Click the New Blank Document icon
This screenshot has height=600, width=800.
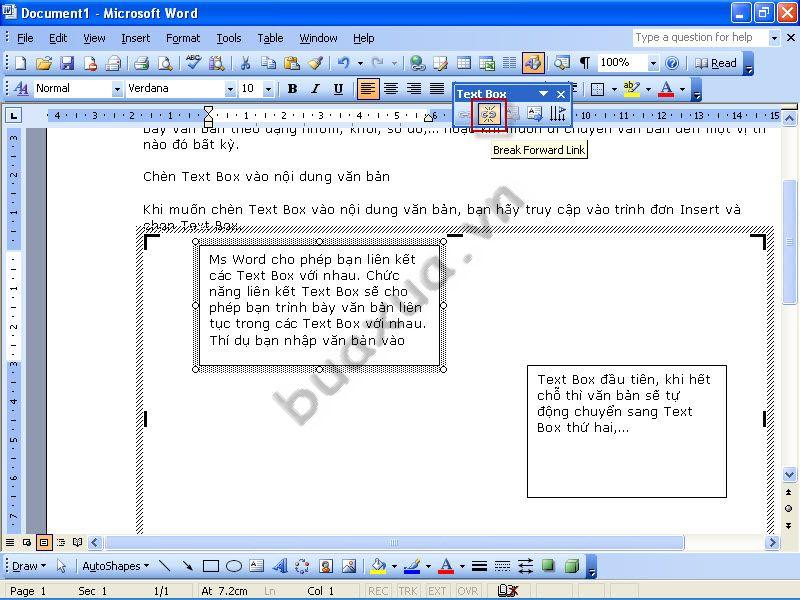pos(20,63)
